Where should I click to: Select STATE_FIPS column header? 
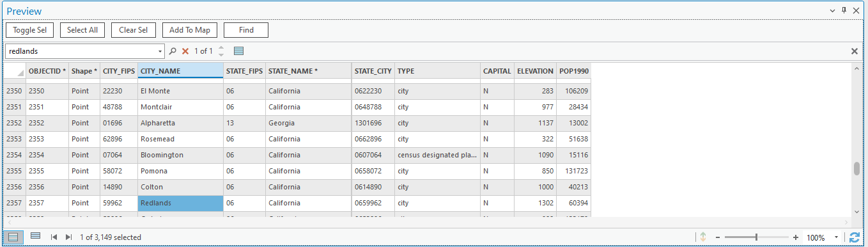coord(244,71)
